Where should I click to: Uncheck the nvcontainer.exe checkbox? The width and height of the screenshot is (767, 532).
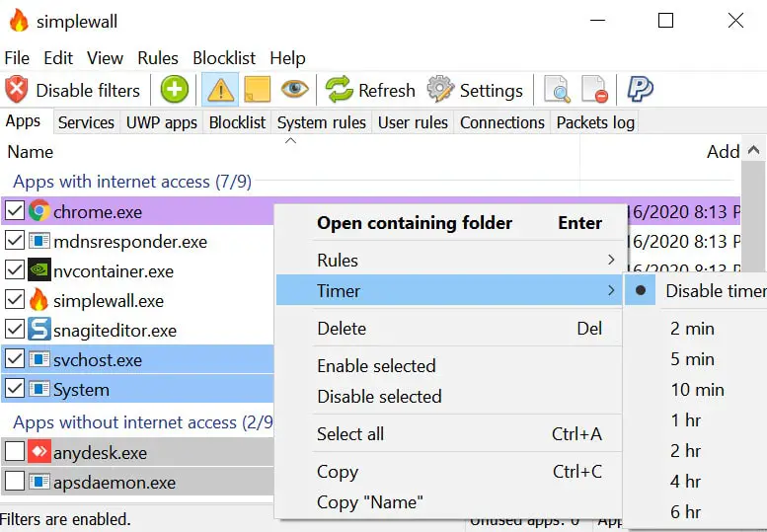(x=15, y=269)
